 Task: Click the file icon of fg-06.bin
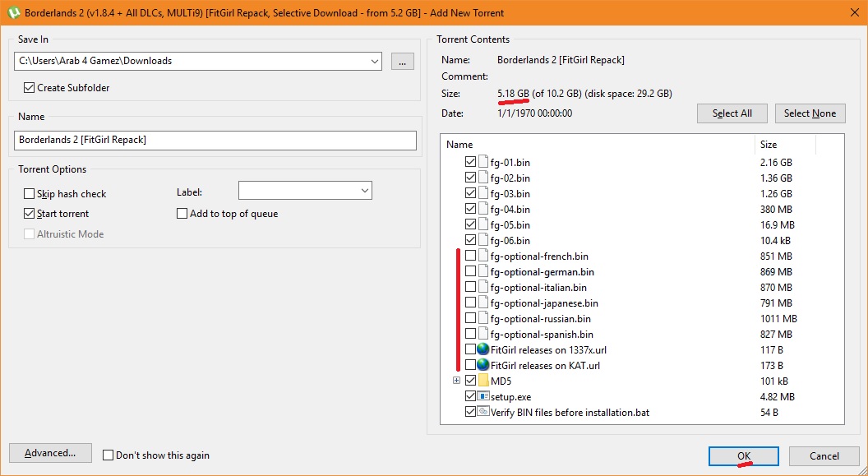pyautogui.click(x=483, y=240)
